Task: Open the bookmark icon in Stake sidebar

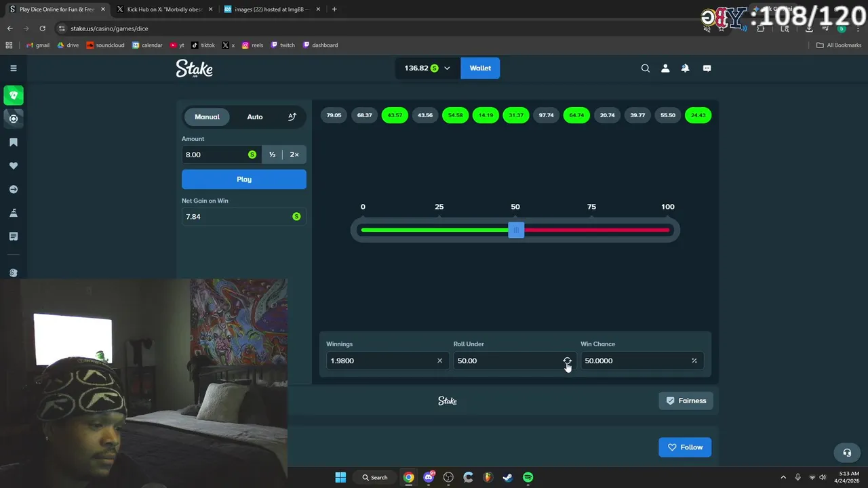Action: click(13, 142)
